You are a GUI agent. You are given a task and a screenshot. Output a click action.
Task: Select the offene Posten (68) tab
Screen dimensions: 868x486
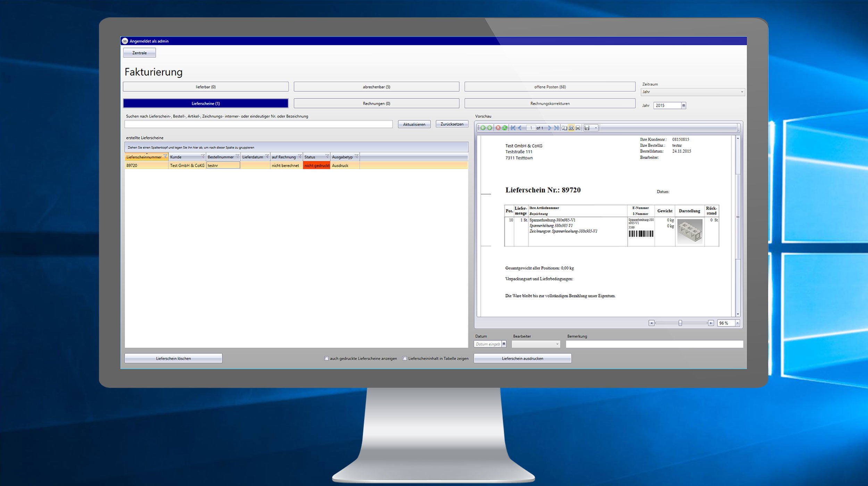point(550,87)
